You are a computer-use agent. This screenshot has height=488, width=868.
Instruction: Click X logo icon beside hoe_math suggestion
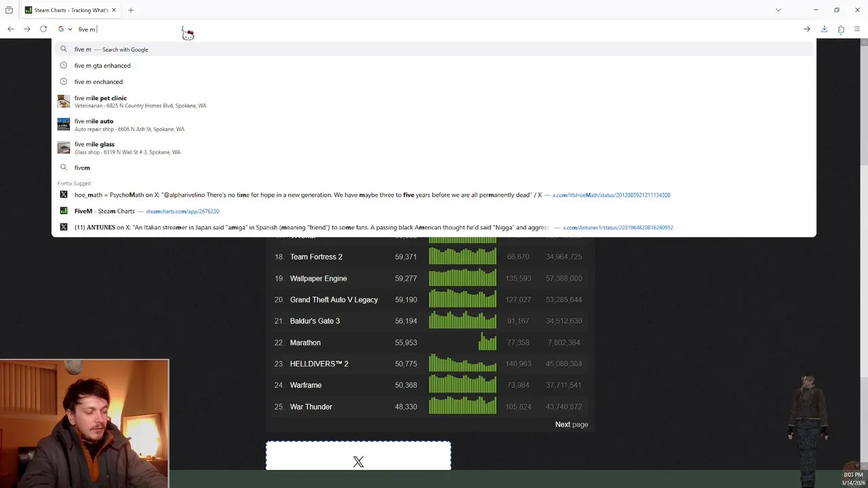point(64,195)
